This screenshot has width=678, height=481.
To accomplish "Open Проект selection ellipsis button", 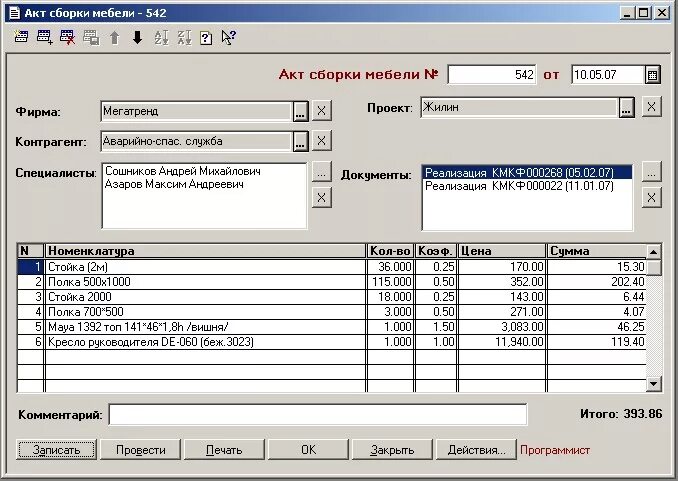I will coord(626,107).
